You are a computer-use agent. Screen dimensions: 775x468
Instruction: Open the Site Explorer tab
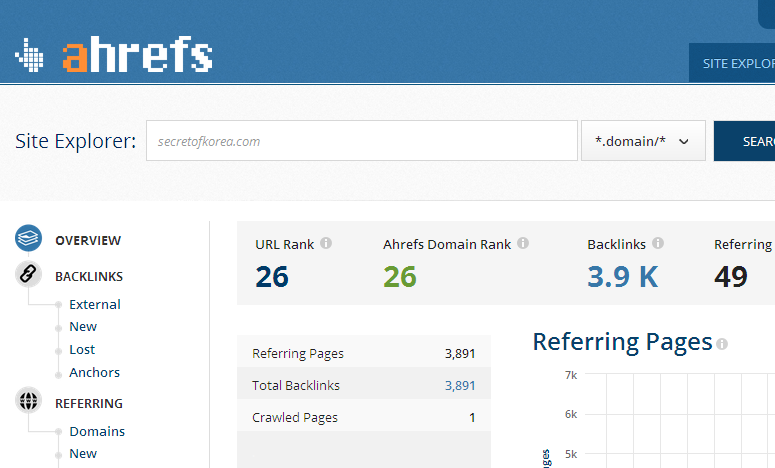coord(732,63)
